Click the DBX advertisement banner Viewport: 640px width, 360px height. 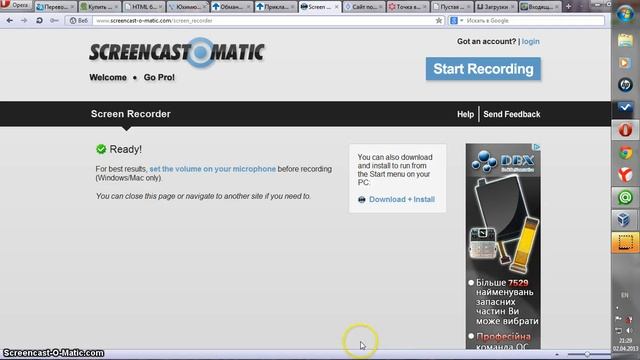(503, 246)
